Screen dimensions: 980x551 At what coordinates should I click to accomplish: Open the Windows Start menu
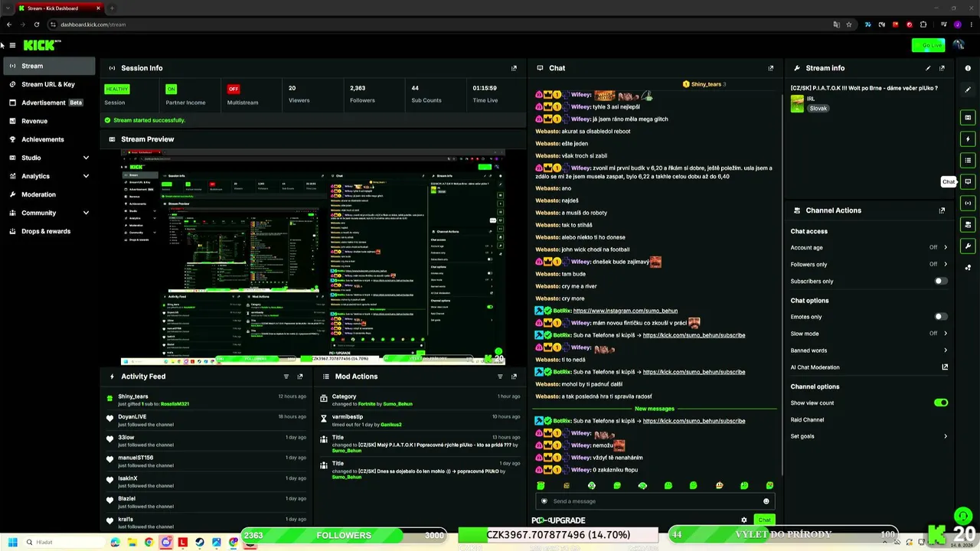pyautogui.click(x=13, y=543)
